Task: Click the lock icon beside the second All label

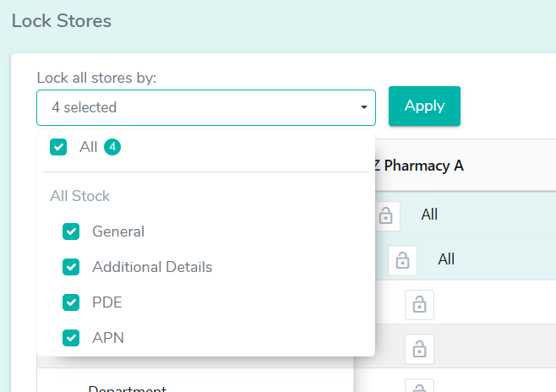Action: 402,260
